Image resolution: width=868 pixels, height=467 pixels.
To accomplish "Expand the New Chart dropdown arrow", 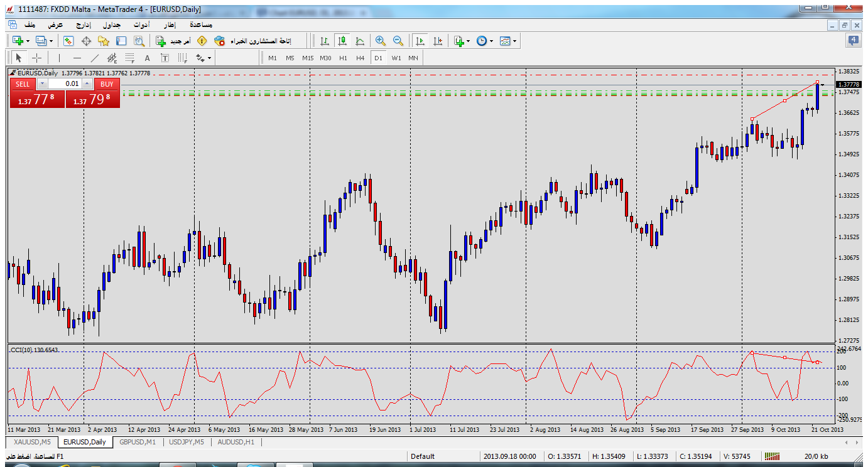I will coord(28,41).
